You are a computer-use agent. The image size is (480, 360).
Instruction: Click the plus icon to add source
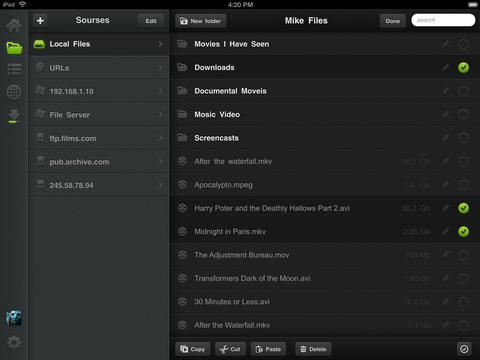click(x=40, y=21)
